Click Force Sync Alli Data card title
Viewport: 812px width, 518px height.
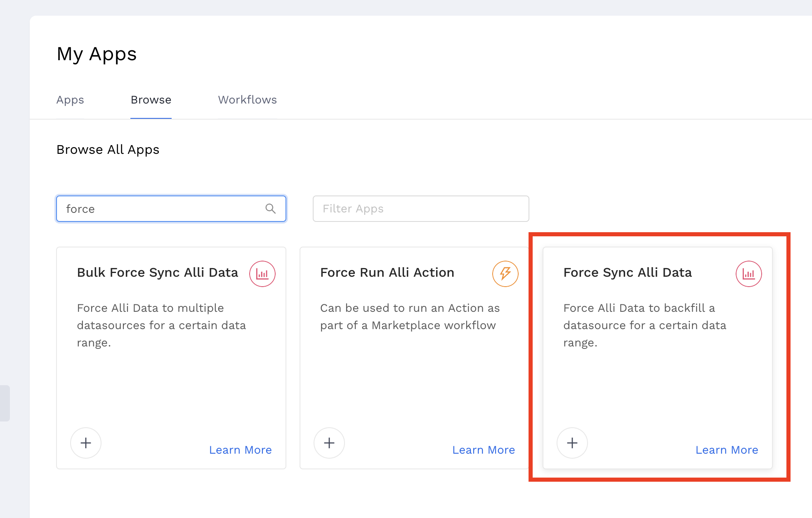(x=628, y=273)
